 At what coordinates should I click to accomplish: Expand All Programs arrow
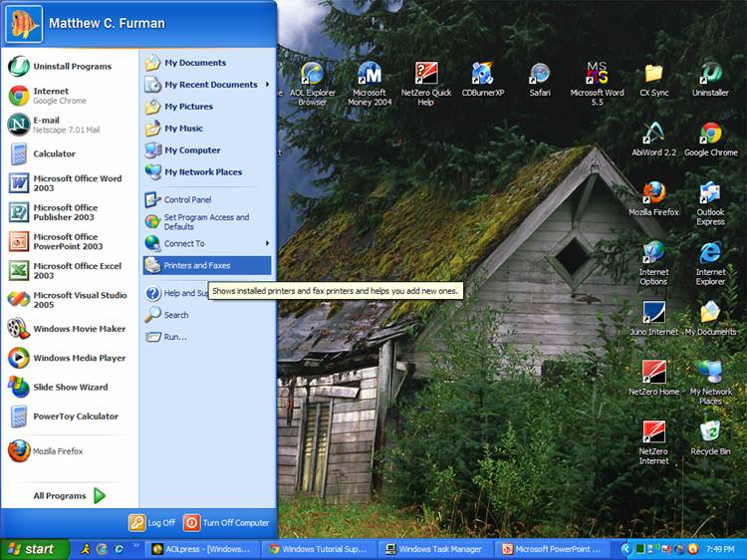click(99, 495)
